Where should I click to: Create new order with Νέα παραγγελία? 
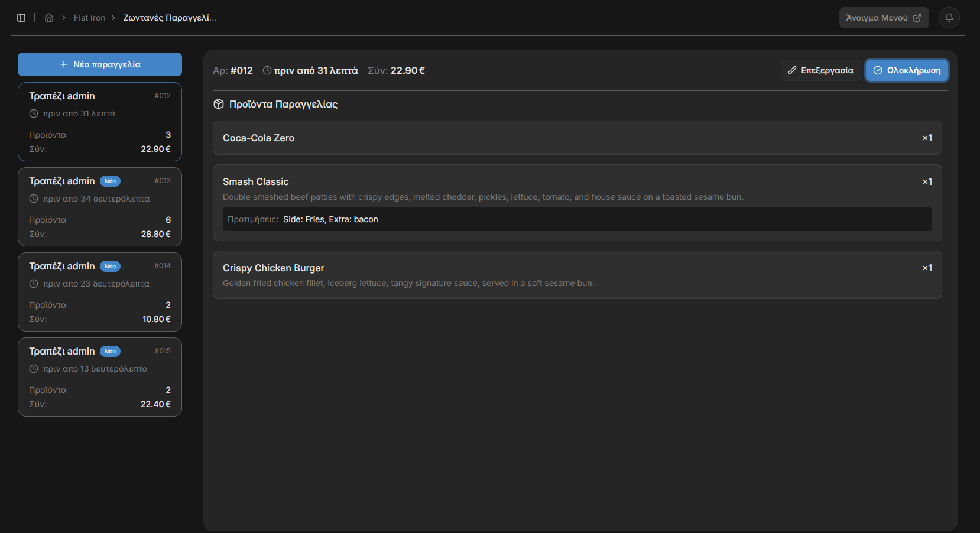(x=100, y=64)
